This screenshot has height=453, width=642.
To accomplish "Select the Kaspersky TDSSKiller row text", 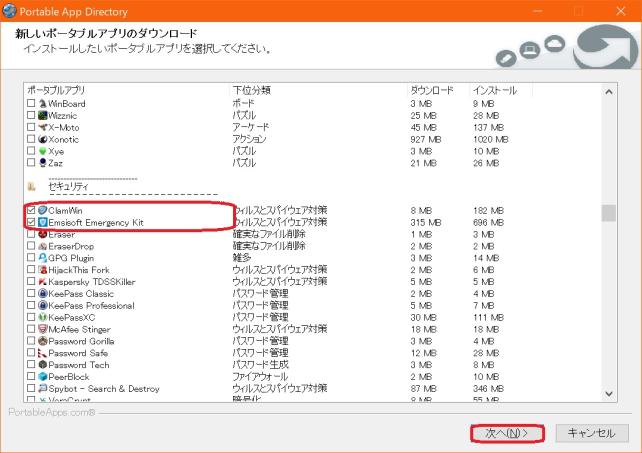I will pyautogui.click(x=92, y=282).
